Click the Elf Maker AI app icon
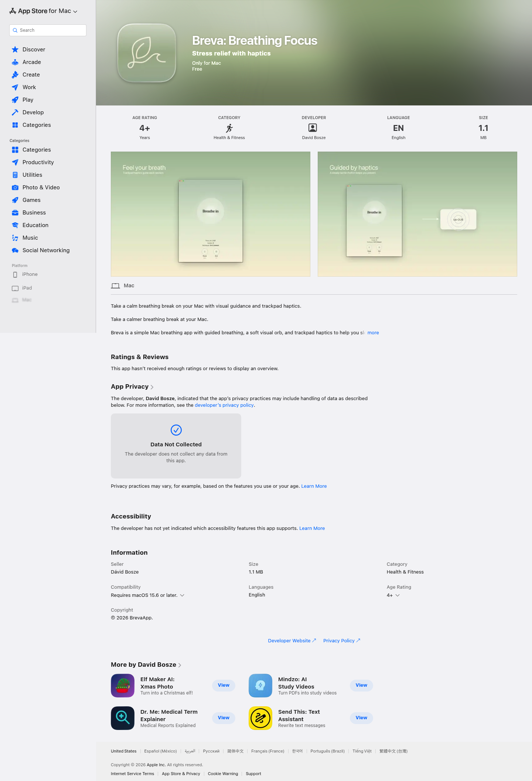 click(x=123, y=686)
